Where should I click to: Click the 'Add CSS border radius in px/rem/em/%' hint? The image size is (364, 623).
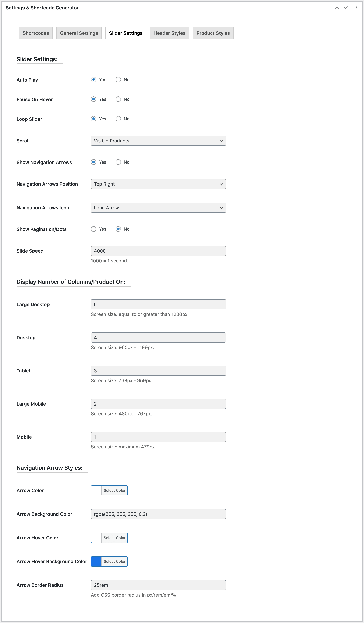tap(134, 595)
